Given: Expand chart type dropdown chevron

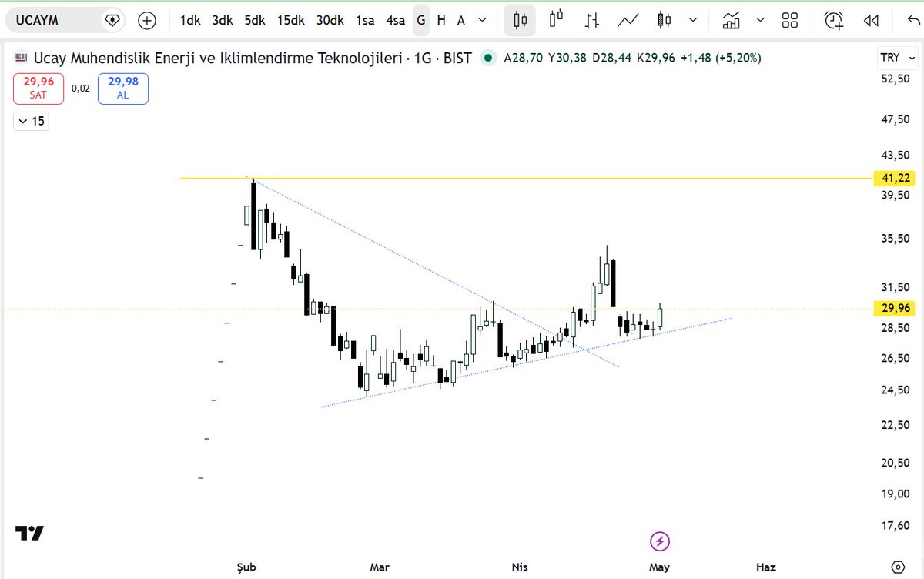Looking at the screenshot, I should click(693, 21).
